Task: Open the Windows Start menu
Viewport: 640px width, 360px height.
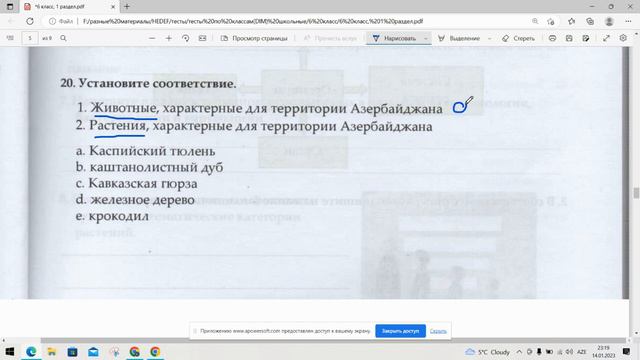Action: pos(10,351)
